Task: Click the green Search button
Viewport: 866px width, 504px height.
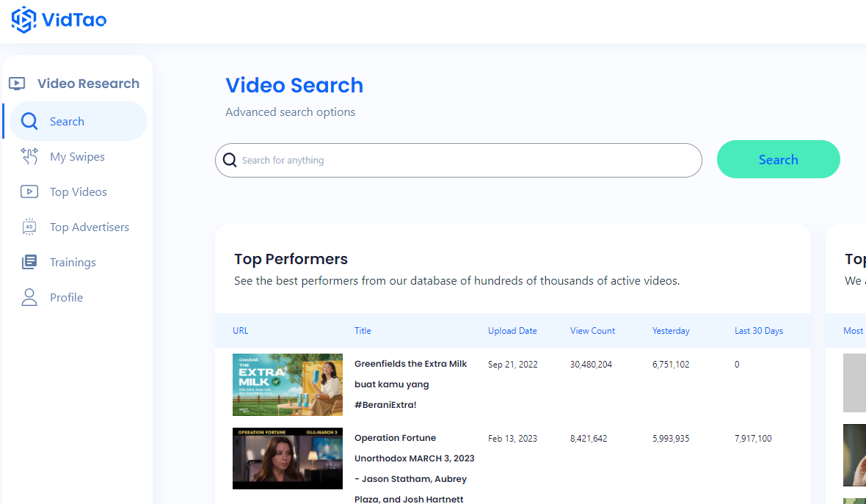Action: click(778, 159)
